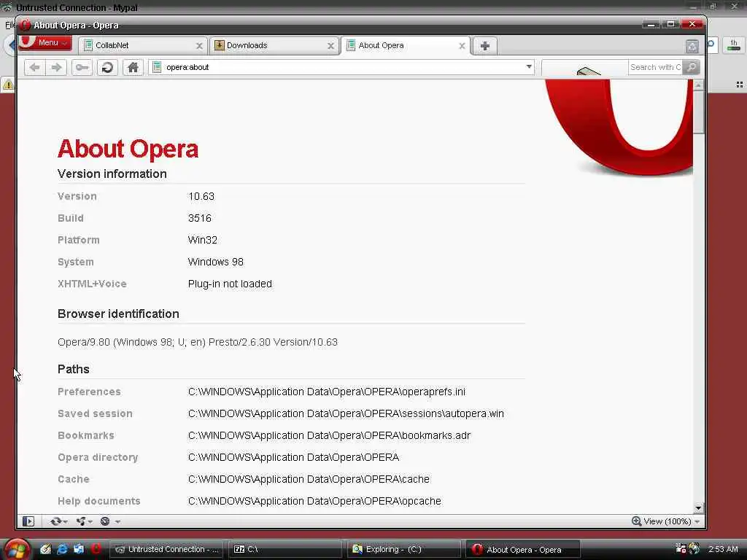Image resolution: width=747 pixels, height=560 pixels.
Task: Open the zoom level dropdown arrow
Action: pyautogui.click(x=697, y=522)
